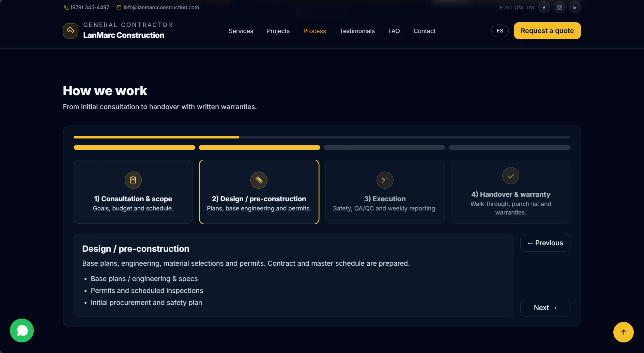
Task: Click the Execution step hammer icon
Action: pos(385,180)
